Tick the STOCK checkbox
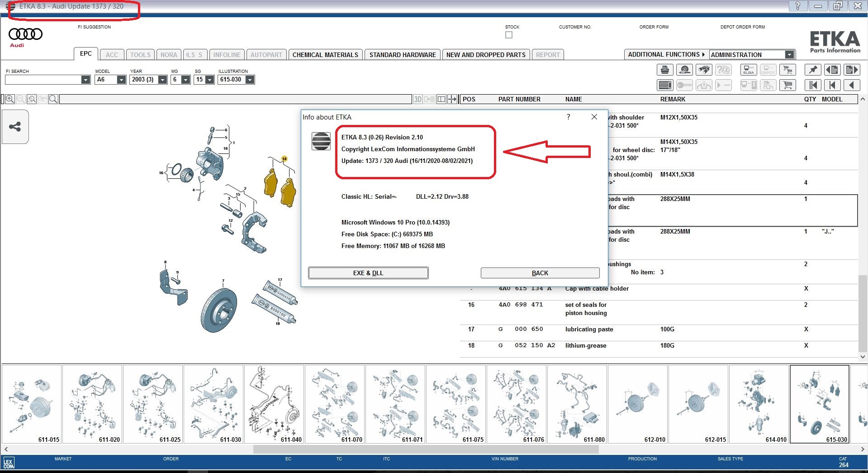This screenshot has height=473, width=868. [x=509, y=35]
